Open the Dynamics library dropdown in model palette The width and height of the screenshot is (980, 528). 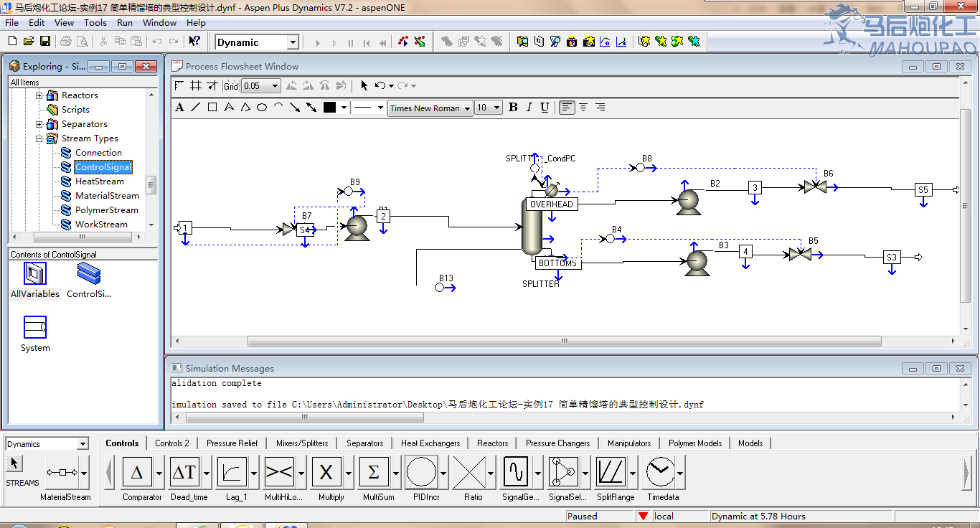pyautogui.click(x=83, y=444)
